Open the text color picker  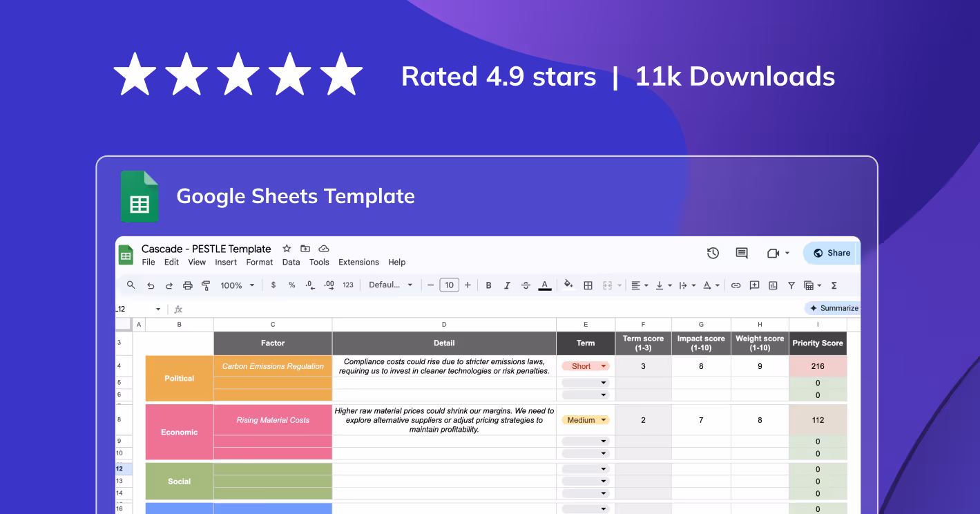tap(545, 285)
